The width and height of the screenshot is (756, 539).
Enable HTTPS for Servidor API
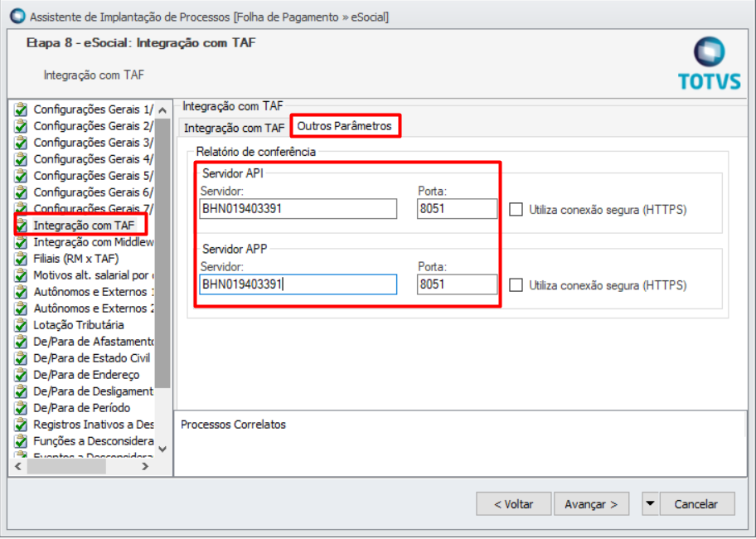pyautogui.click(x=516, y=209)
